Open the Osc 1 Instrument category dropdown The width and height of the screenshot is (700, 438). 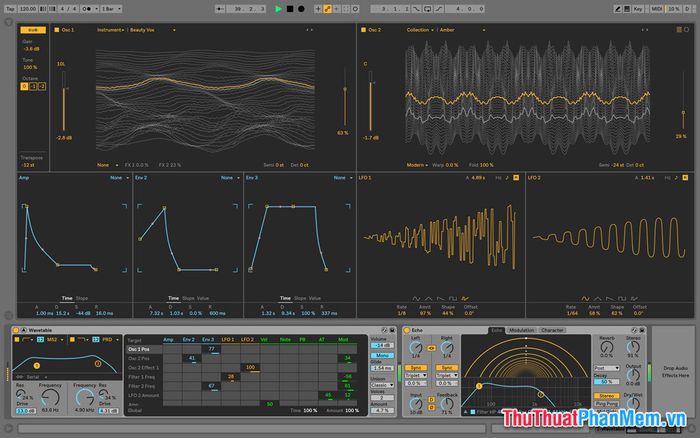coord(110,30)
